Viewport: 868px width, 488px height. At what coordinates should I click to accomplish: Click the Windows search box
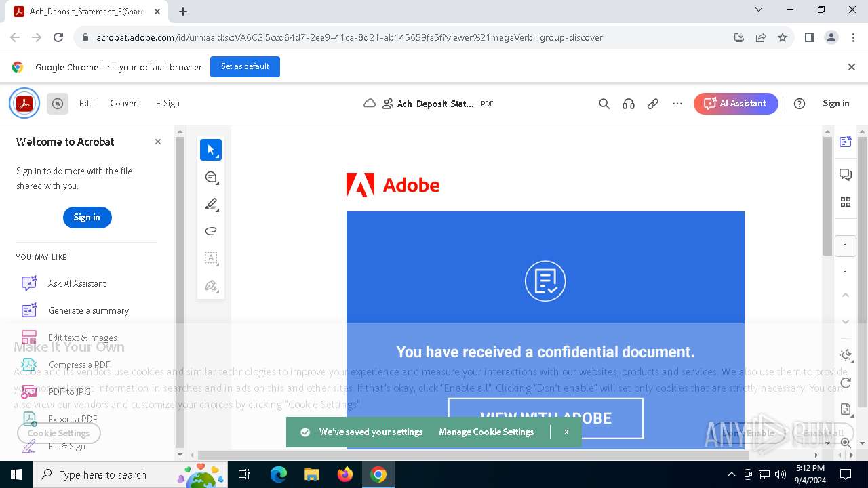[129, 474]
